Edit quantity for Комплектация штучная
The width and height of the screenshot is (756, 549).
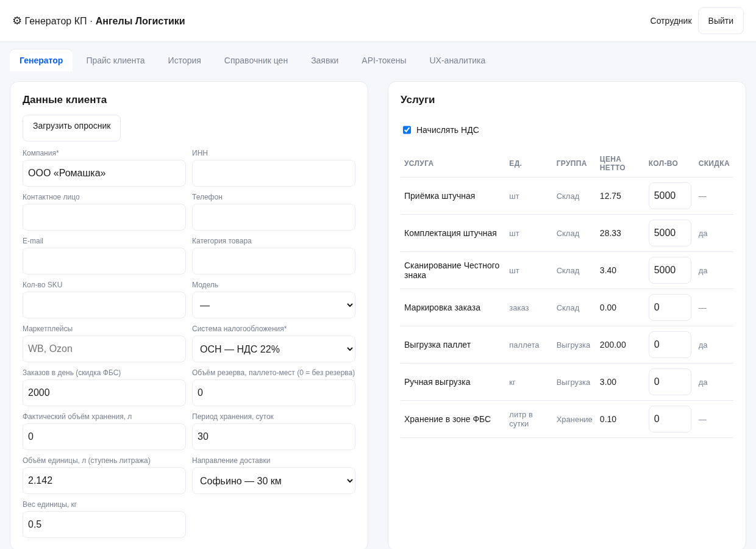click(x=670, y=233)
